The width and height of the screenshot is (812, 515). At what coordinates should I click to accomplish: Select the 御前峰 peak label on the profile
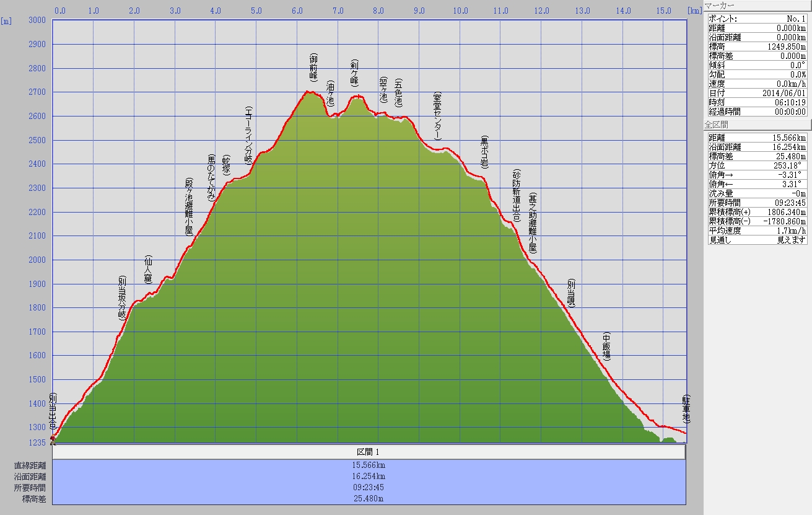tap(313, 68)
